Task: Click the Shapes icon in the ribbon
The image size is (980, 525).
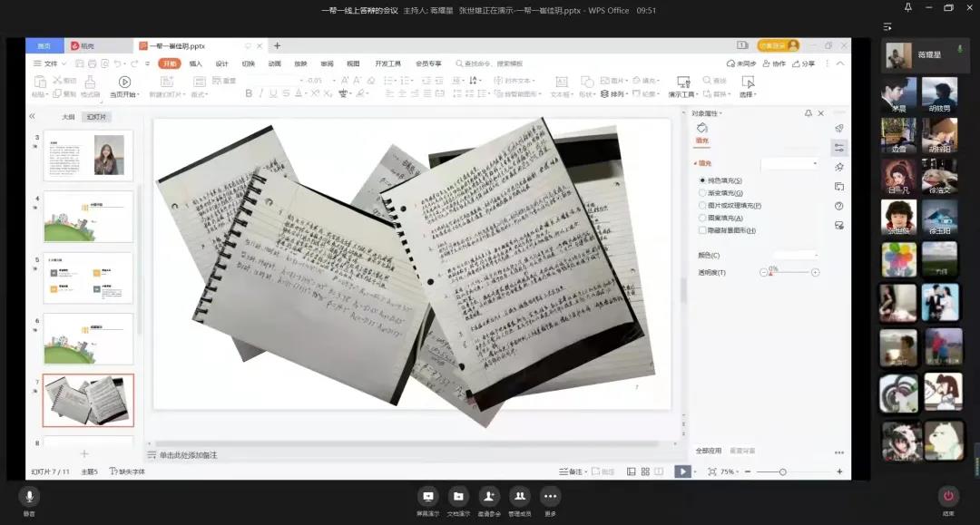Action: coord(587,82)
